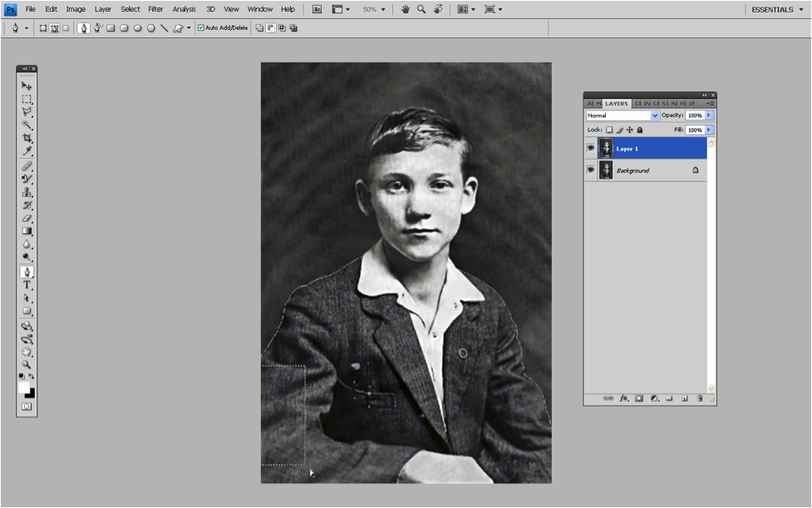Launch Bridge from the application bar

[317, 9]
